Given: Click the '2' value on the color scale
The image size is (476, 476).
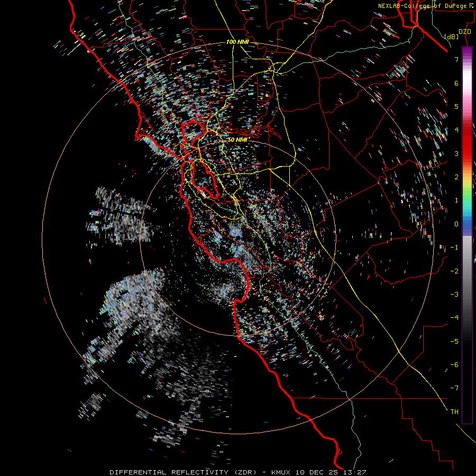Looking at the screenshot, I should 456,177.
